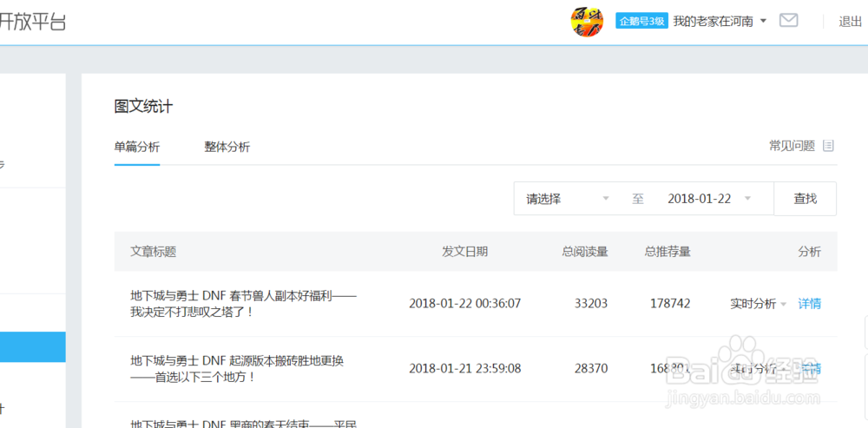Open the 2018-01-22 end date dropdown
This screenshot has width=868, height=428.
click(710, 199)
